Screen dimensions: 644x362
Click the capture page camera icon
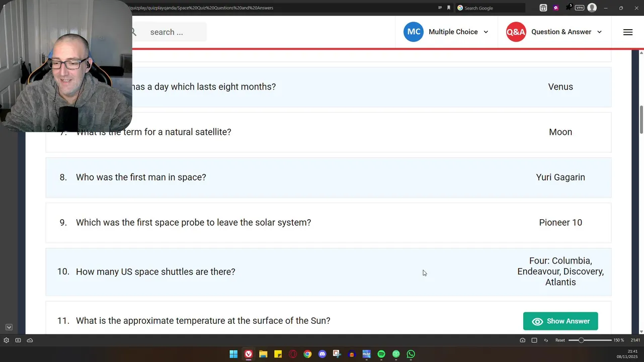[x=522, y=340]
